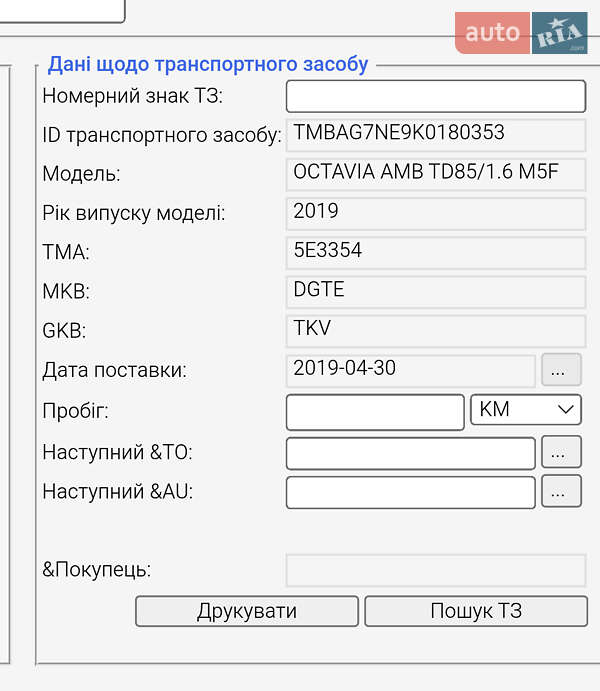Click the Номерний знак ТЗ label

point(133,96)
